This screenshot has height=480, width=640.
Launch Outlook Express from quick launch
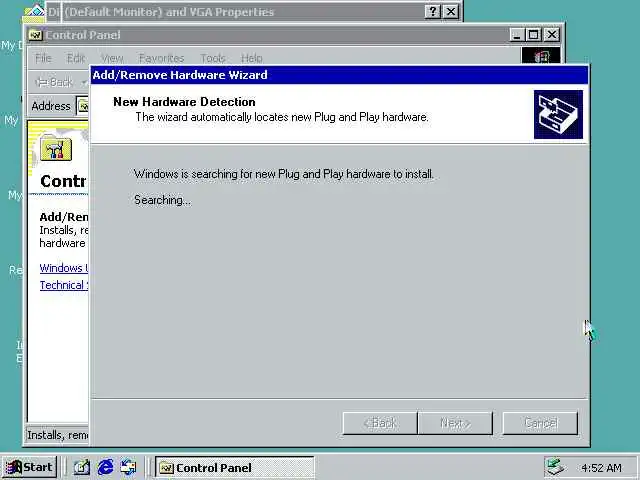pos(129,467)
